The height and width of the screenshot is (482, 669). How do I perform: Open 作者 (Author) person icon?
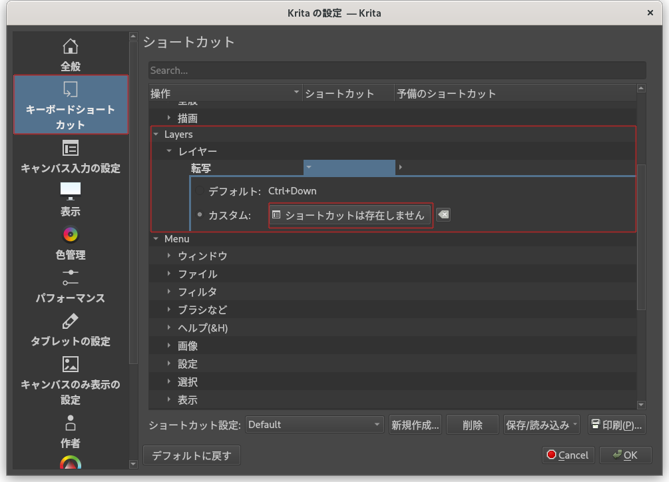(70, 423)
